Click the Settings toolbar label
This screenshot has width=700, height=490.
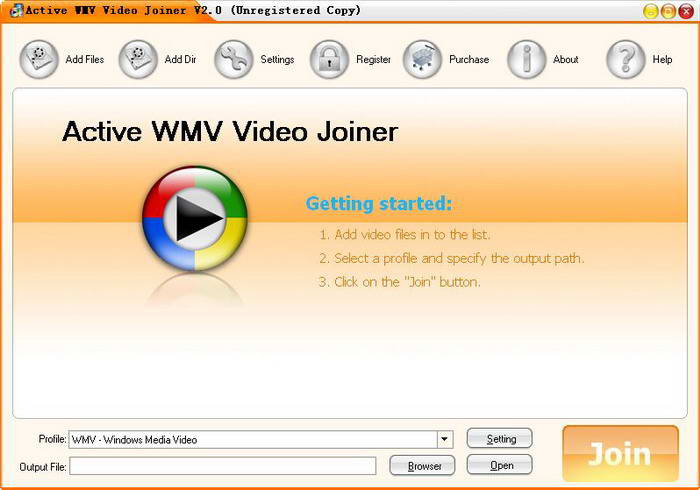(x=277, y=59)
